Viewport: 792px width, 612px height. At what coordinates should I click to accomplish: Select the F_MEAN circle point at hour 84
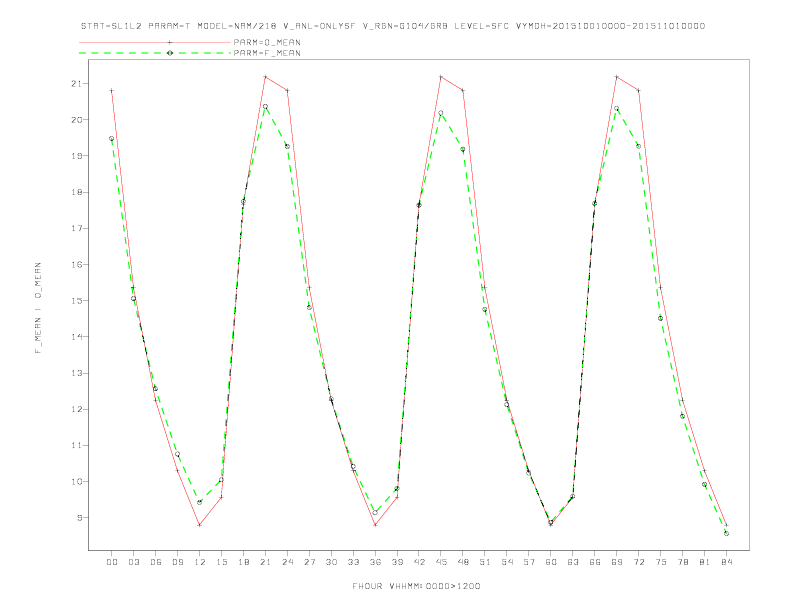[726, 533]
